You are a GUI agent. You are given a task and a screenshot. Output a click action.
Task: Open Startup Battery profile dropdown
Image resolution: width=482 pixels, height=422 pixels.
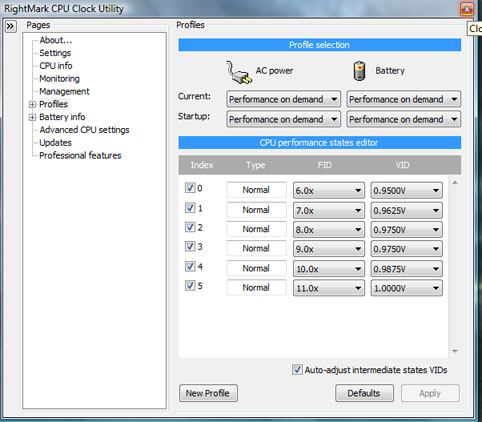pos(404,119)
